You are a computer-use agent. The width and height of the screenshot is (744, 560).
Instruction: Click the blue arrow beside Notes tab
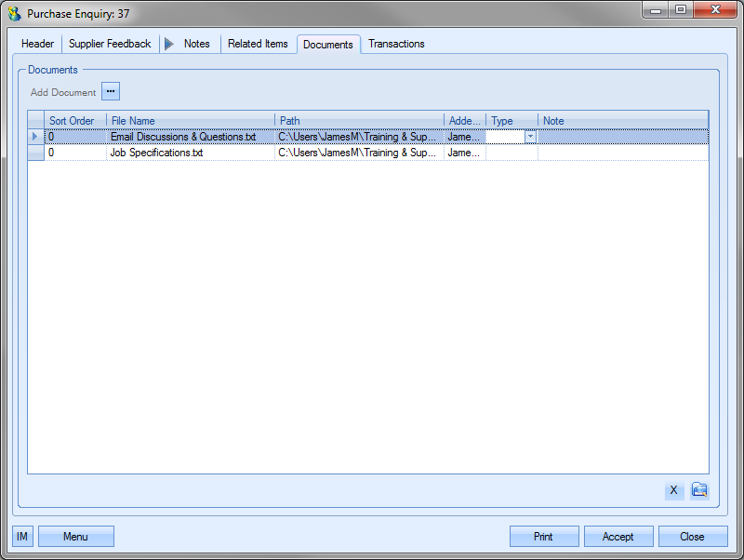[x=168, y=44]
